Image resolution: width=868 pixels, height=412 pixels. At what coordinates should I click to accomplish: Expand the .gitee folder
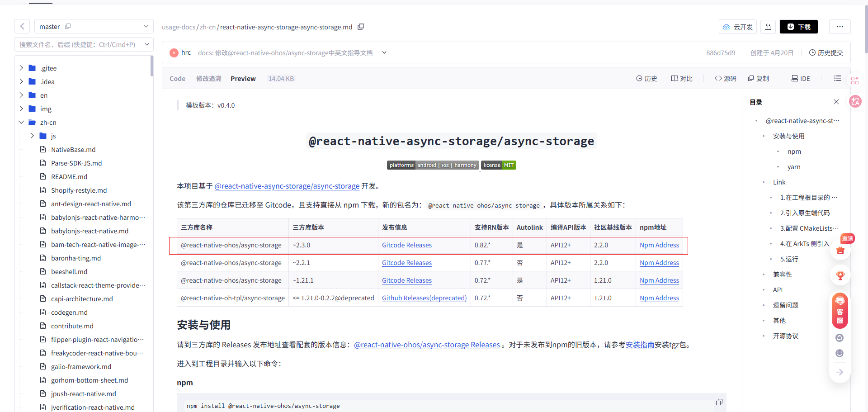pos(21,68)
